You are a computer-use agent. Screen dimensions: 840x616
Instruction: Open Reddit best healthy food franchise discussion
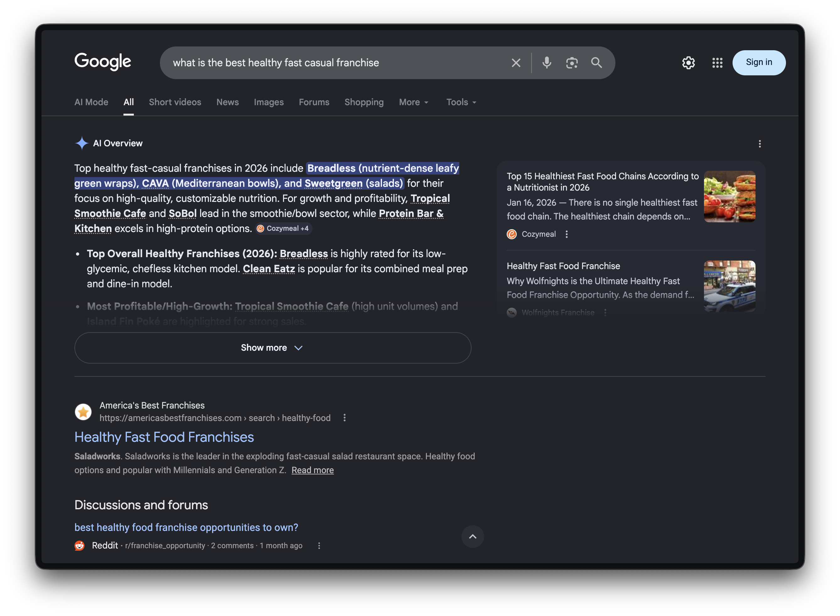pos(186,527)
